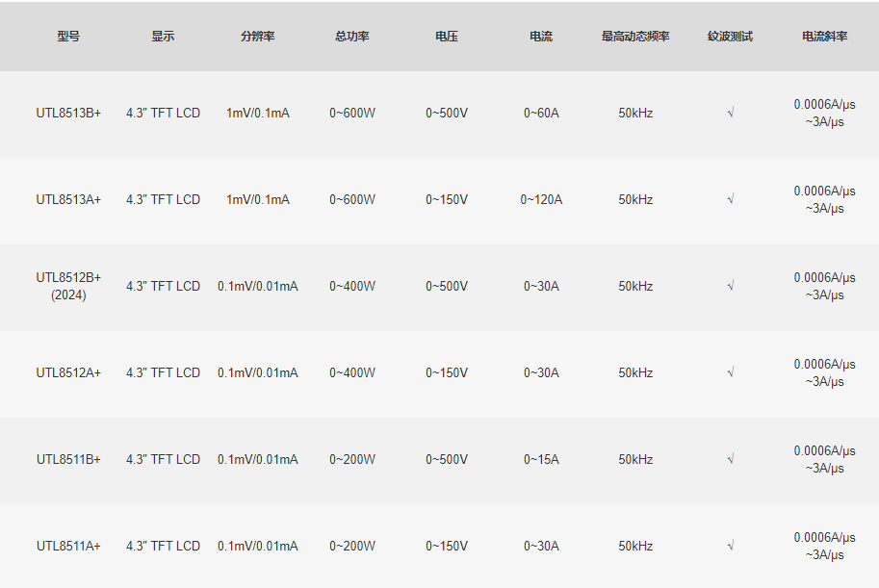
Task: Click the 纹波测试 column header
Action: [731, 37]
